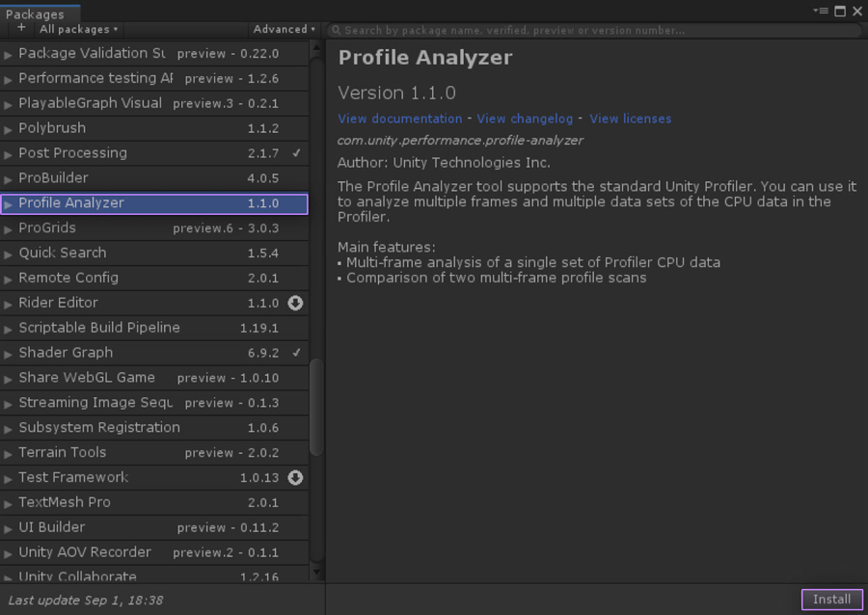Click the installed checkmark beside Post Processing
This screenshot has width=868, height=615.
(297, 153)
